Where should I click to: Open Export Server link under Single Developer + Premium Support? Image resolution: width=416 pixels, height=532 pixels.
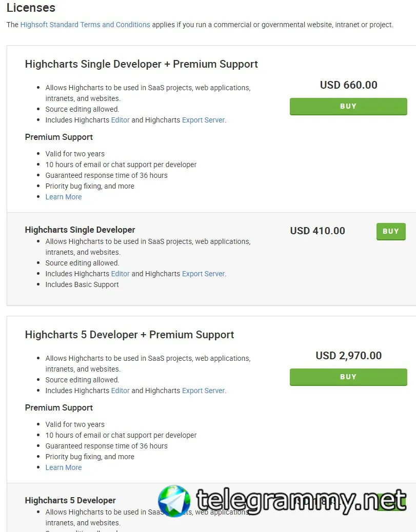203,120
